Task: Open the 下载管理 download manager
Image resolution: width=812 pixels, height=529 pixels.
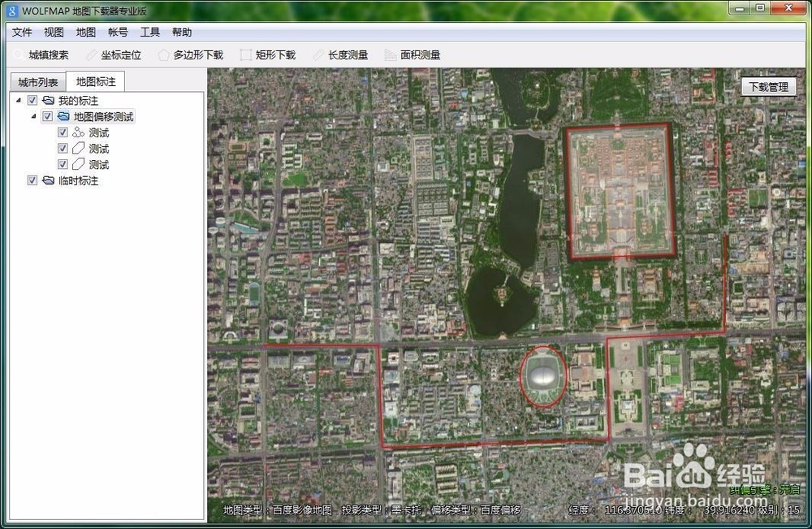Action: (x=767, y=85)
